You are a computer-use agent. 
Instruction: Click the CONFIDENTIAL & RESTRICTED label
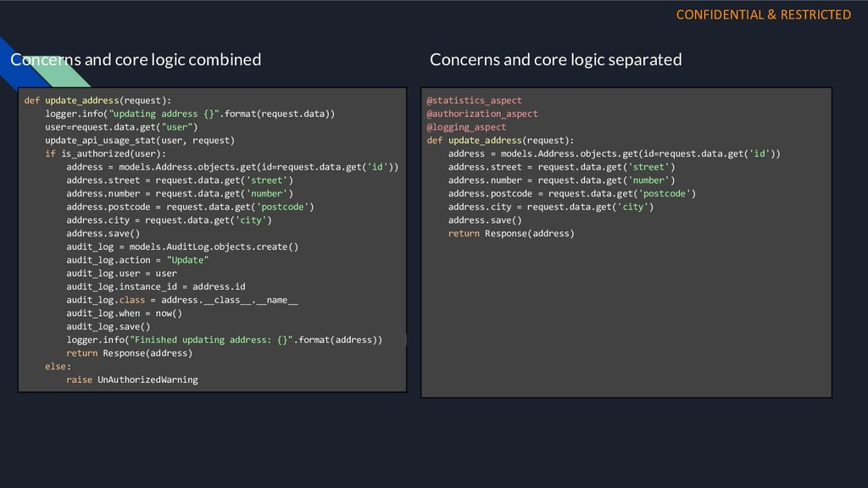click(x=764, y=15)
